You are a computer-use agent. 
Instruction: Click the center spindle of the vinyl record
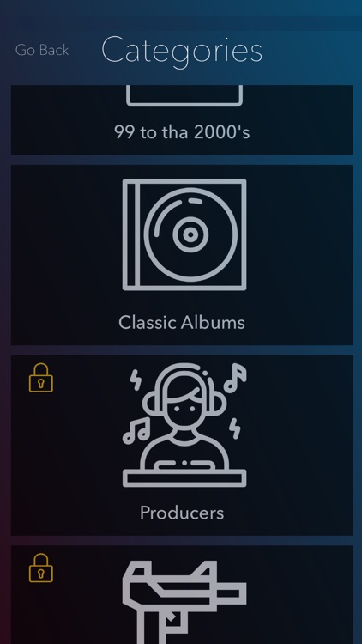click(190, 234)
